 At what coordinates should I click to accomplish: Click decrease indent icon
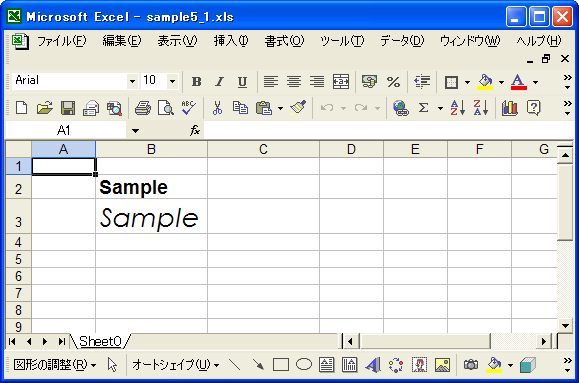tap(422, 82)
